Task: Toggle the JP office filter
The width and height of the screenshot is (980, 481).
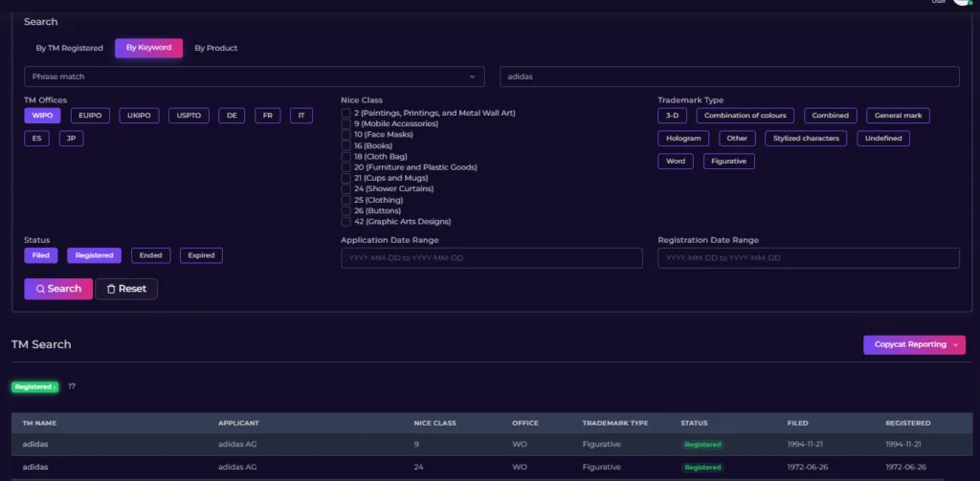Action: coord(71,139)
